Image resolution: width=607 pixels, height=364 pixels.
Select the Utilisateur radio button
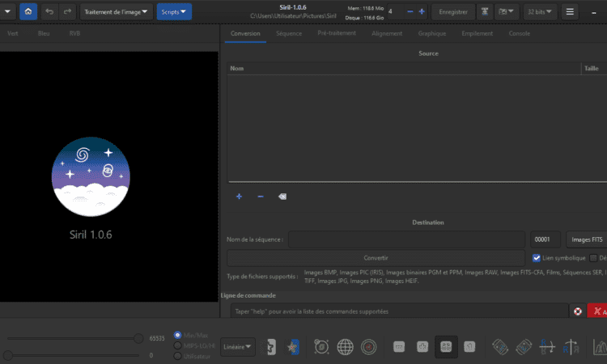point(177,356)
